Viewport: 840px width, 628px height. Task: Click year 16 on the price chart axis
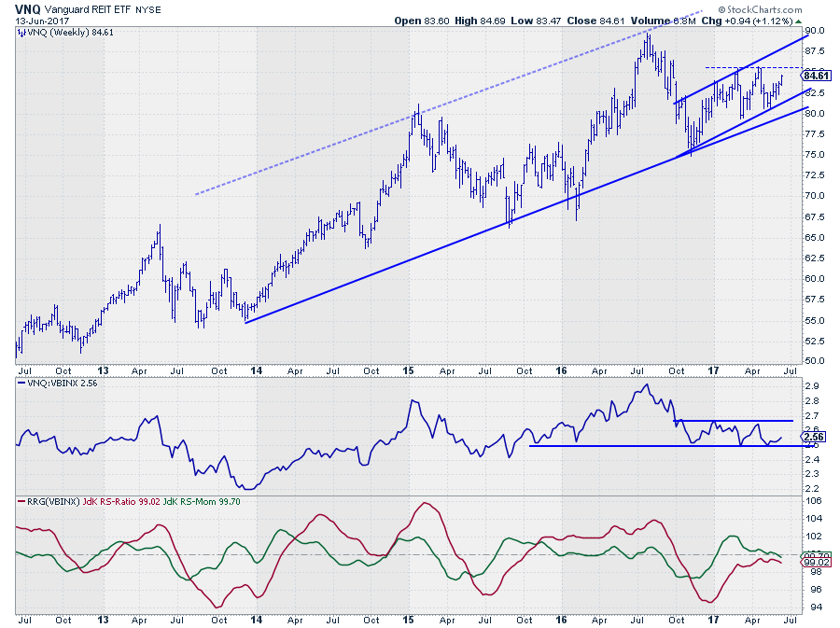(561, 370)
